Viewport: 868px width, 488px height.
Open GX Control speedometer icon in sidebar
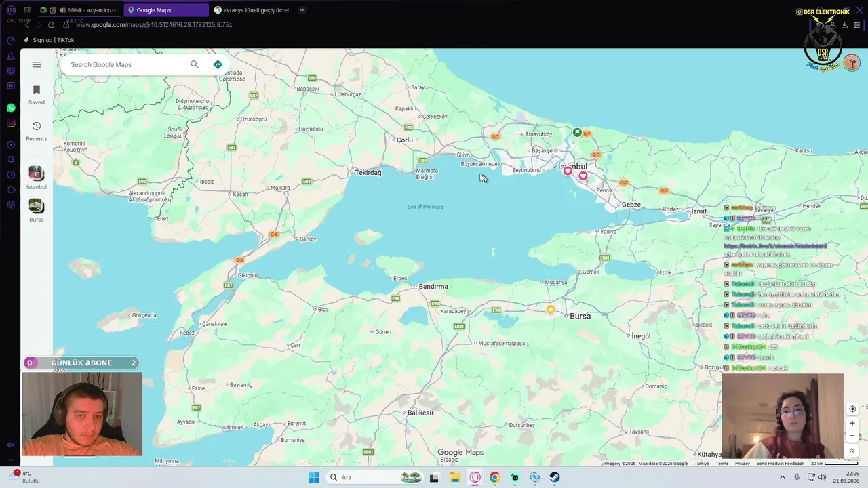coord(11,41)
